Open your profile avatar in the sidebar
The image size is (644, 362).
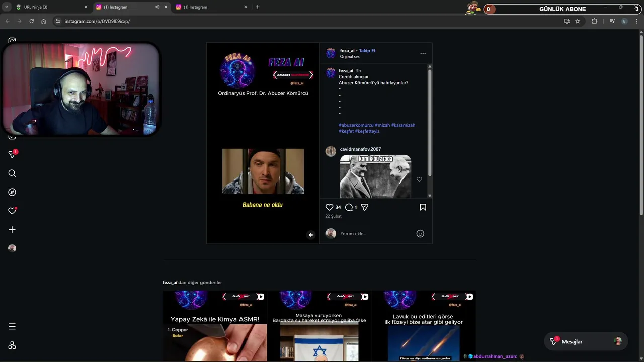pos(12,248)
